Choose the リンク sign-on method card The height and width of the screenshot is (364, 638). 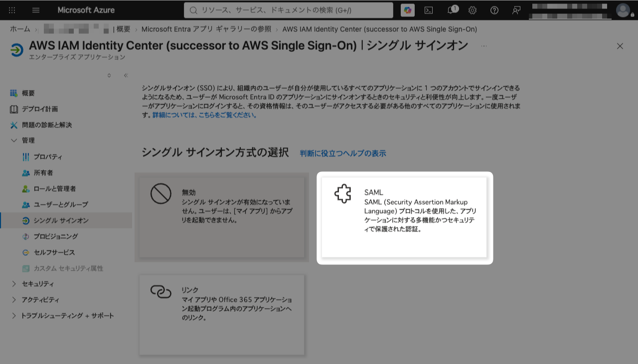(x=222, y=315)
